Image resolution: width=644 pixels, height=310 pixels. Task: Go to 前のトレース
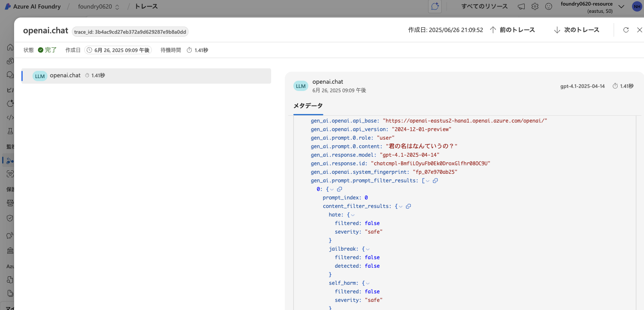click(x=517, y=30)
